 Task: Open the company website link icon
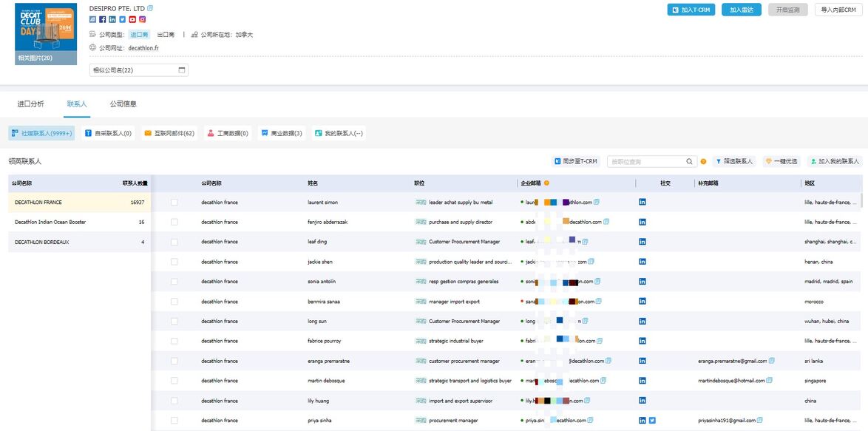click(92, 19)
